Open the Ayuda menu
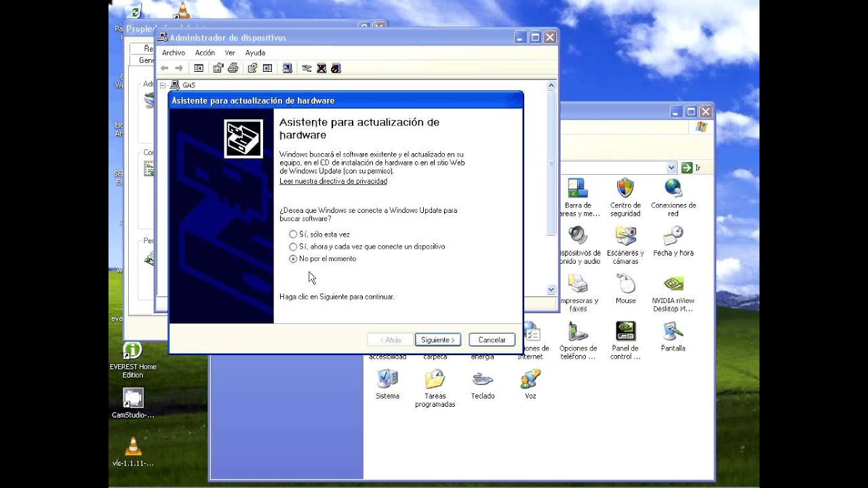 (255, 52)
